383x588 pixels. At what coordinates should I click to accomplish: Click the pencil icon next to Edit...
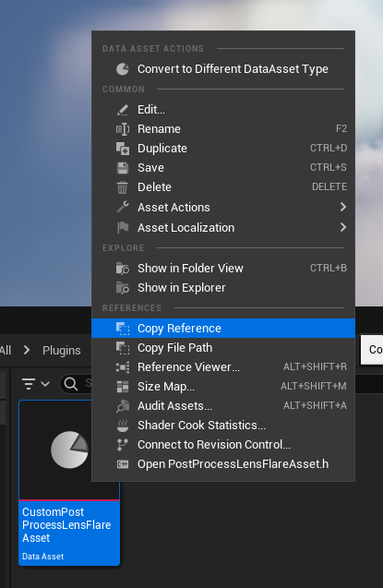tap(123, 110)
